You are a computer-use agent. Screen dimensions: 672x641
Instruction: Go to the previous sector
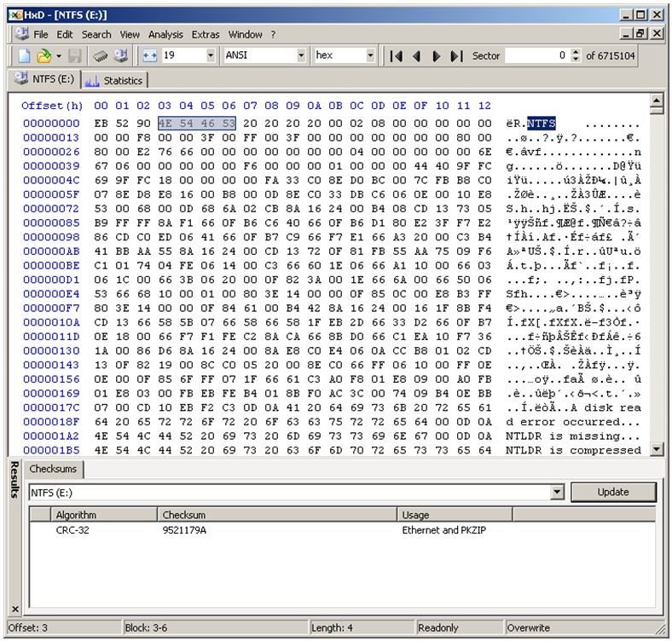[416, 56]
